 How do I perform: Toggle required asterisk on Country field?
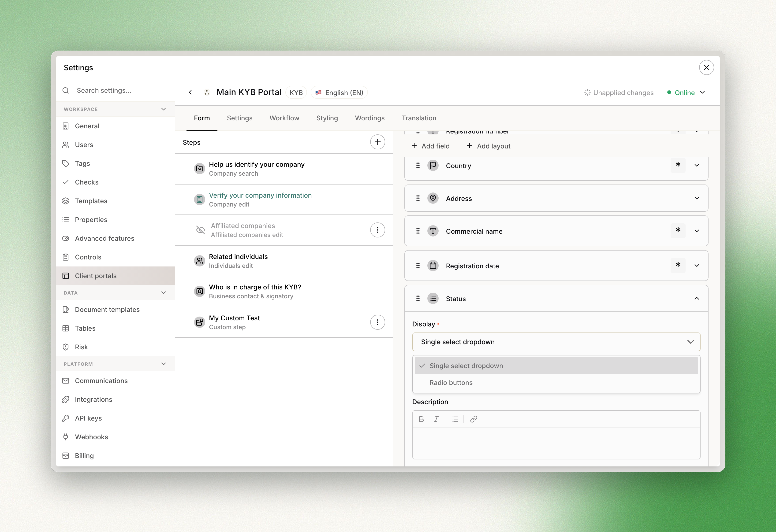click(678, 165)
